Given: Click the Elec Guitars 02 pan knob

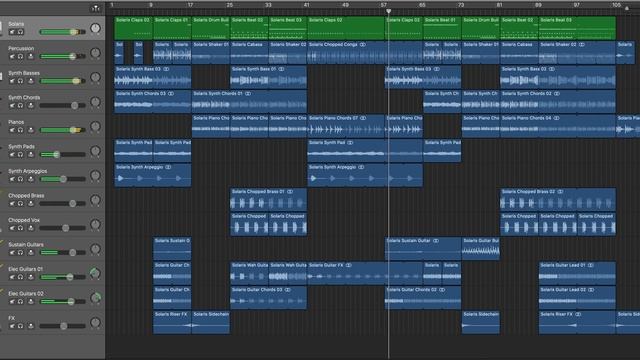Looking at the screenshot, I should coord(95,298).
